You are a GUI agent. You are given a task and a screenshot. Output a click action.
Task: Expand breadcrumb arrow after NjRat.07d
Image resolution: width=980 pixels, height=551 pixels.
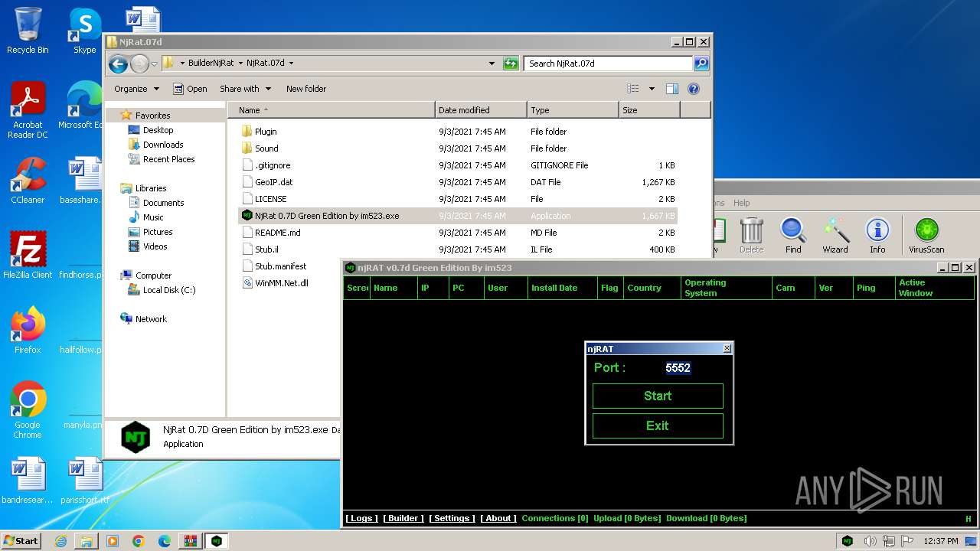(291, 64)
